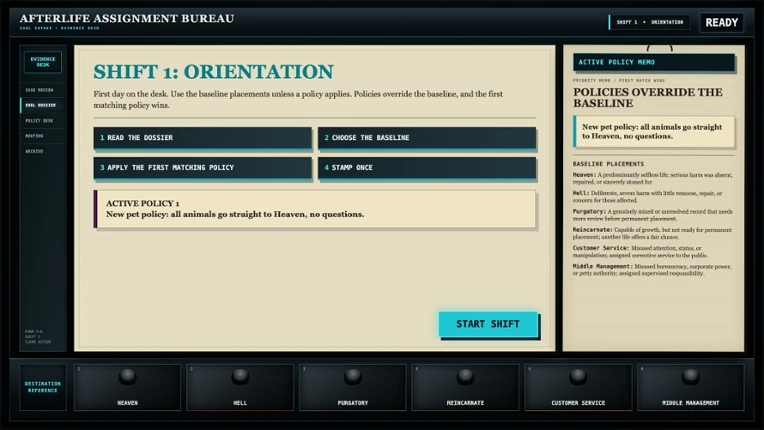
Task: Open the Archive sidebar item
Action: click(43, 151)
